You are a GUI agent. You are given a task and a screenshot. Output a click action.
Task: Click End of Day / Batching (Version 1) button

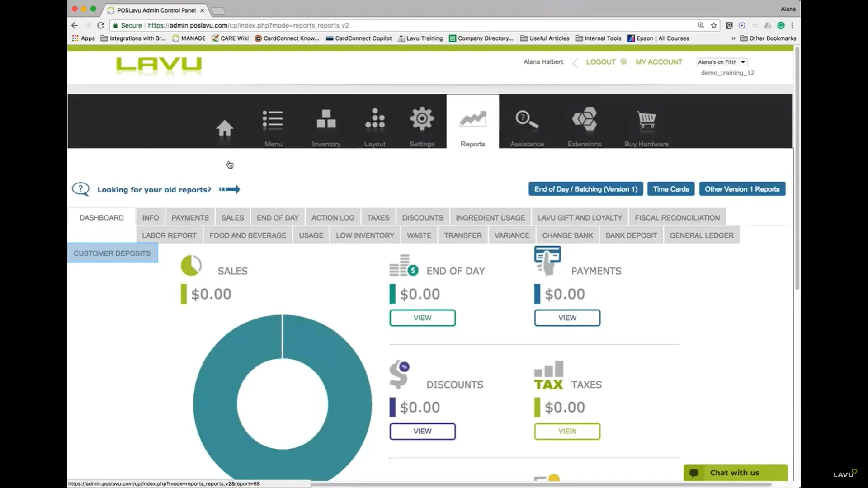click(586, 189)
